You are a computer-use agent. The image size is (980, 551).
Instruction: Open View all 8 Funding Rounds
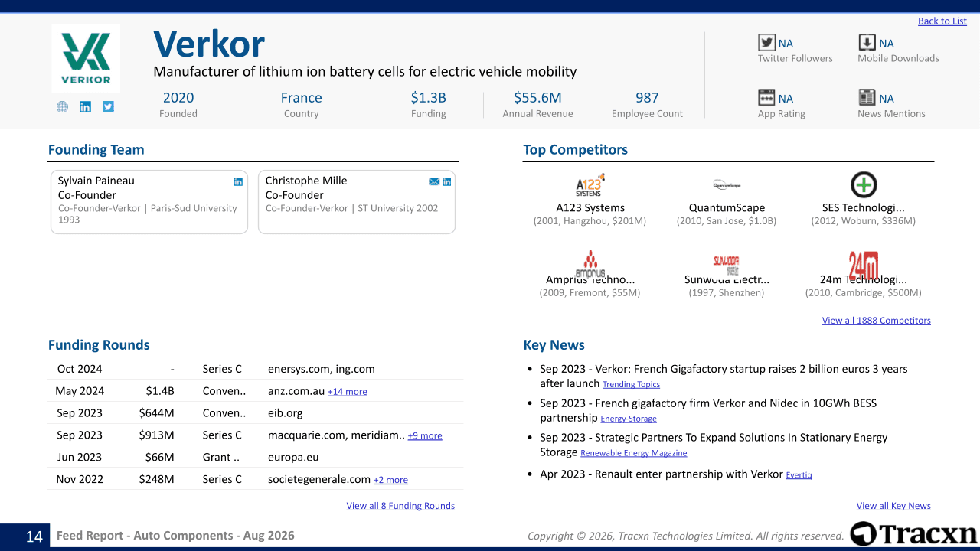point(400,506)
